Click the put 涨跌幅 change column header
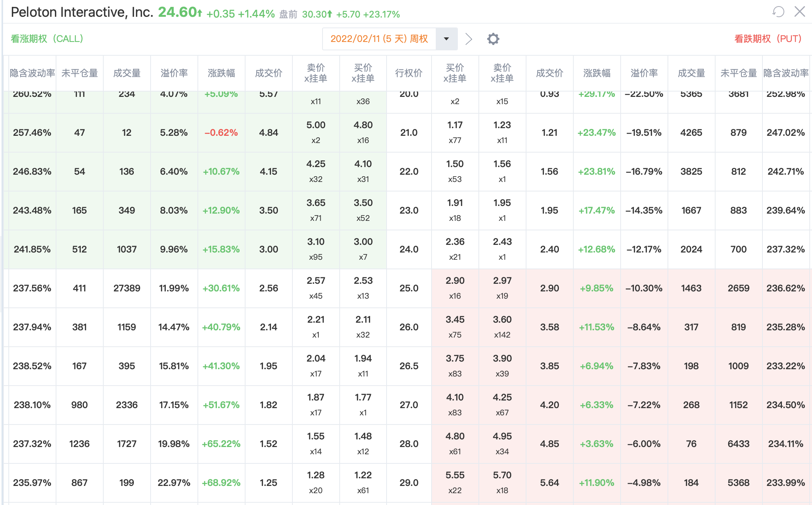 tap(597, 73)
